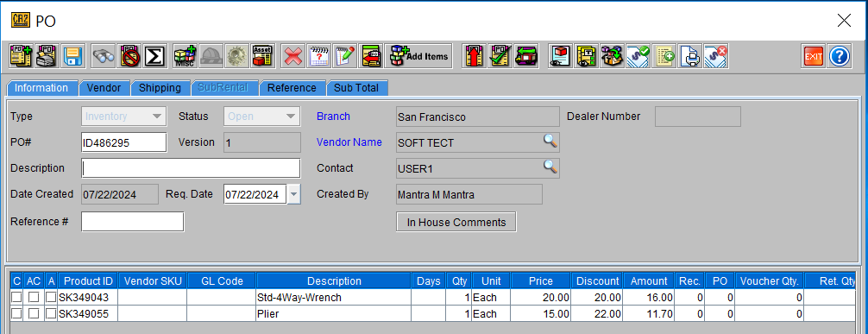The width and height of the screenshot is (868, 334).
Task: Switch to the Vendor tab
Action: pyautogui.click(x=104, y=88)
